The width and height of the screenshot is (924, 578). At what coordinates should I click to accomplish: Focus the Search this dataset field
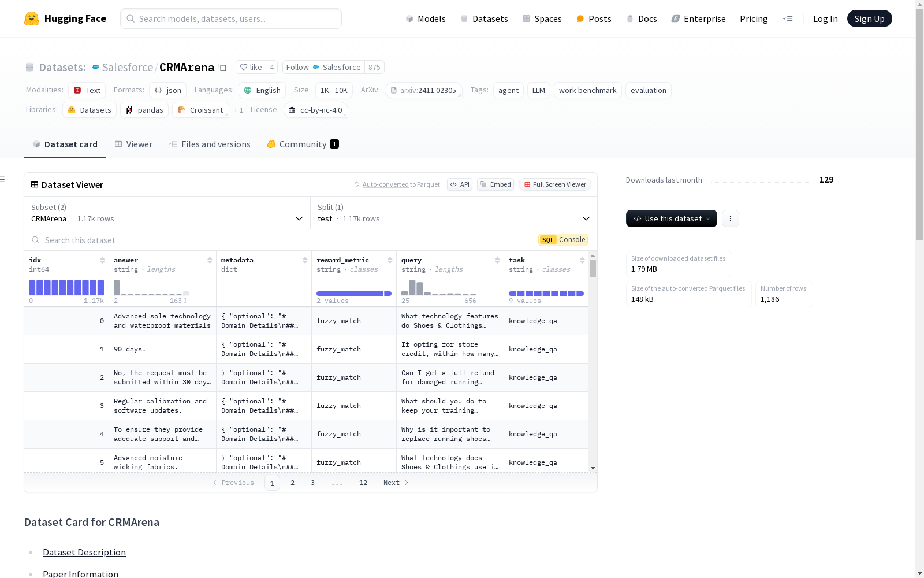(280, 240)
